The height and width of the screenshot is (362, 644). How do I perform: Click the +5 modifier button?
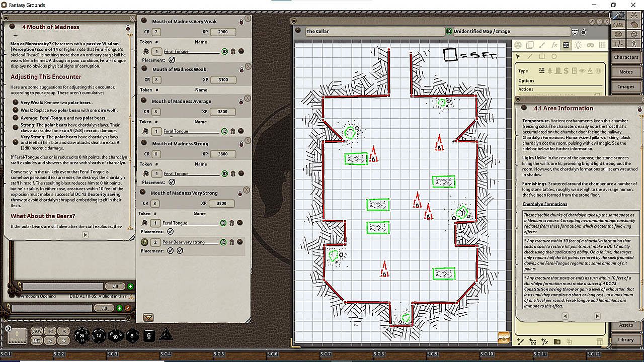(x=63, y=331)
